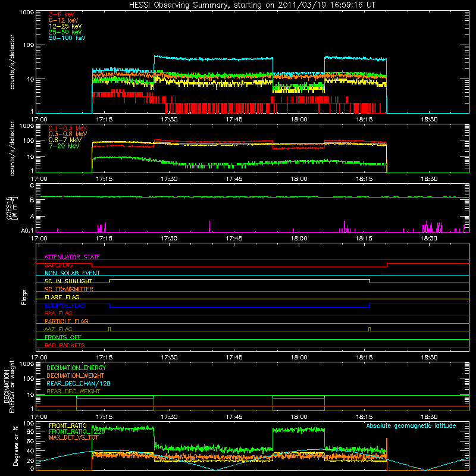
Task: Select the GAP_FLAG label
Action: tap(58, 265)
